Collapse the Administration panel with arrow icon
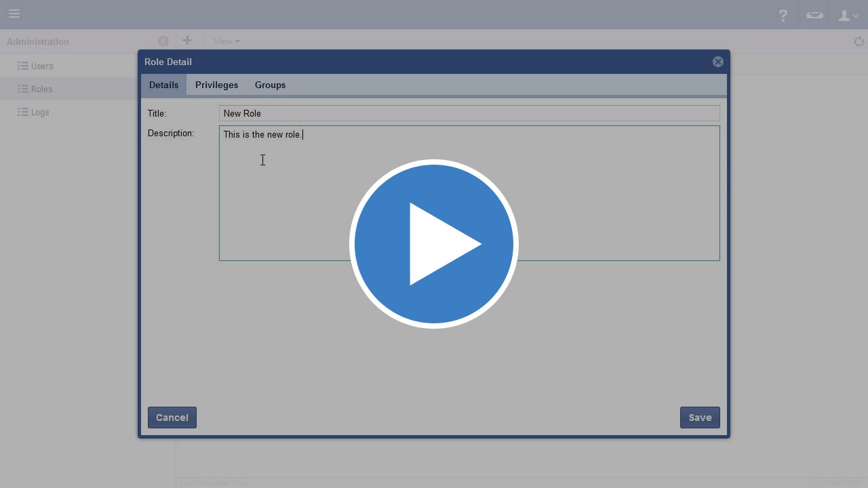 163,41
